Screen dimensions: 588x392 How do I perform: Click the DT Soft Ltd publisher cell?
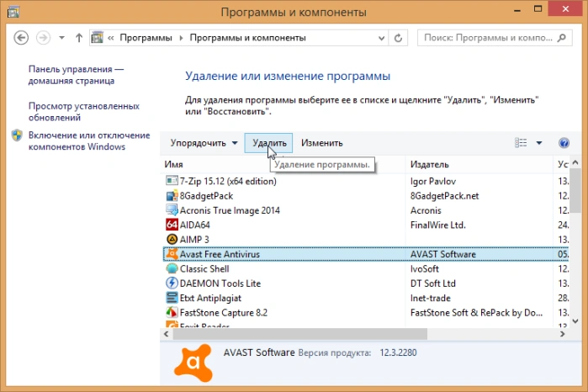[x=432, y=283]
